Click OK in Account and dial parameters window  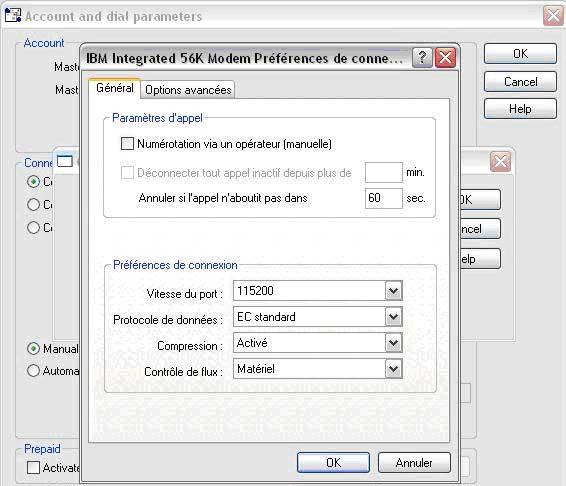click(x=520, y=54)
